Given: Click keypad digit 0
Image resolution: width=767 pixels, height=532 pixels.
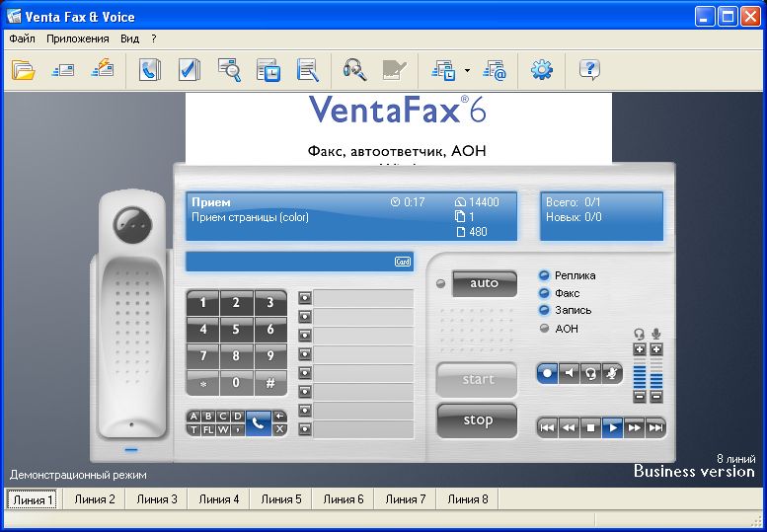Looking at the screenshot, I should pos(236,382).
